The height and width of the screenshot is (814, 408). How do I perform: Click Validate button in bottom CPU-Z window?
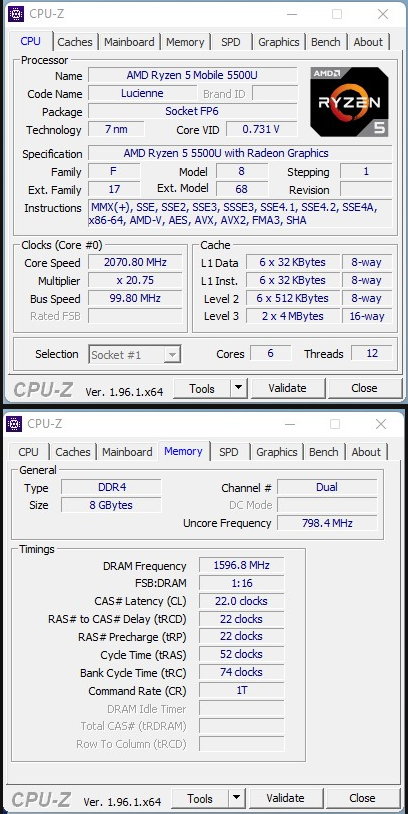[285, 798]
